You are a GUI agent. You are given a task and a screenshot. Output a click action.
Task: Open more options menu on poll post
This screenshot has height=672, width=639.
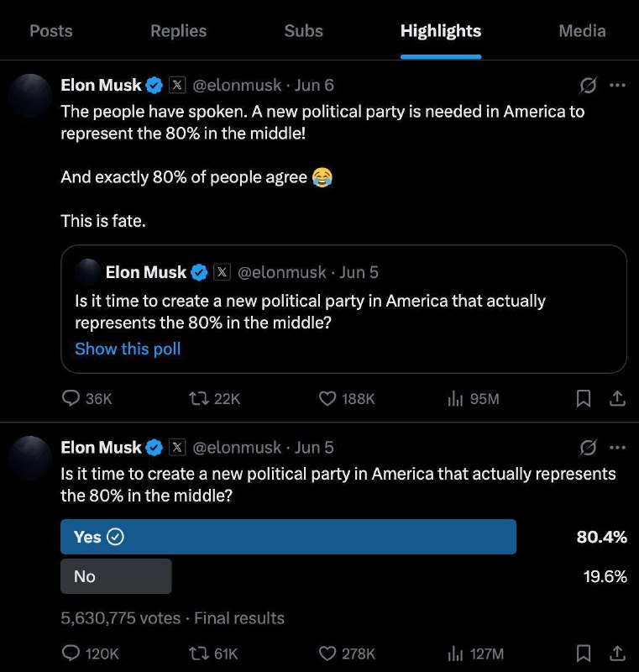coord(618,447)
